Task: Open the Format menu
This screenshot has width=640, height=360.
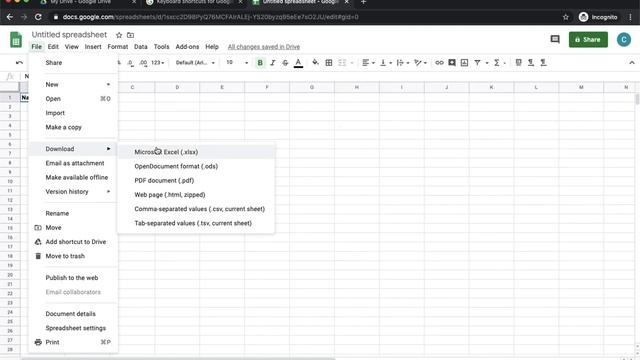Action: click(118, 47)
